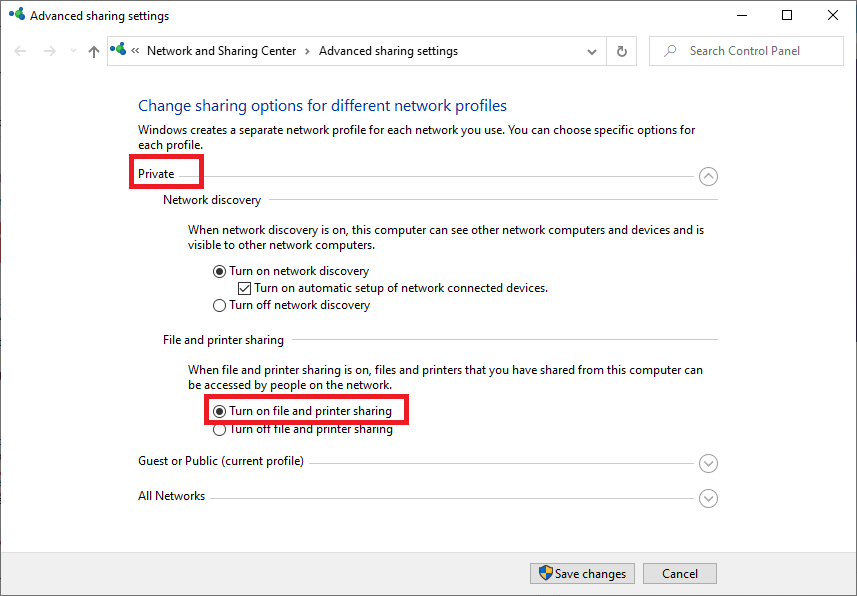Click the Cancel button
The image size is (857, 596).
pos(680,574)
